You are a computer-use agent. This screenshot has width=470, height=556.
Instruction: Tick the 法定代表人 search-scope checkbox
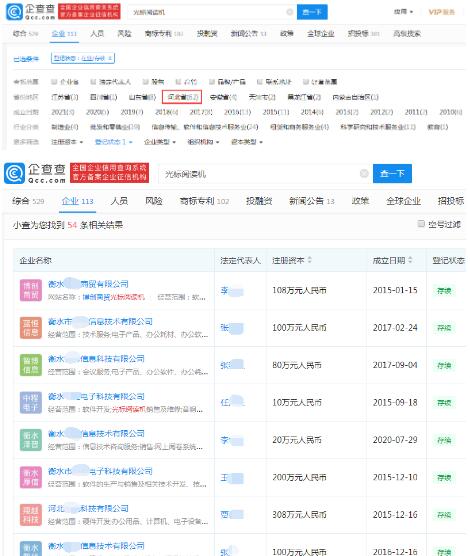pos(93,82)
